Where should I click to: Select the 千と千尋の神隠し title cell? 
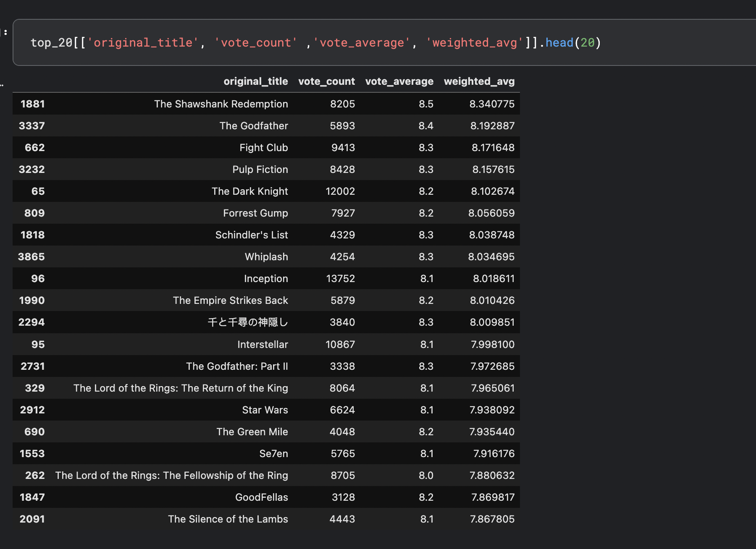coord(248,322)
